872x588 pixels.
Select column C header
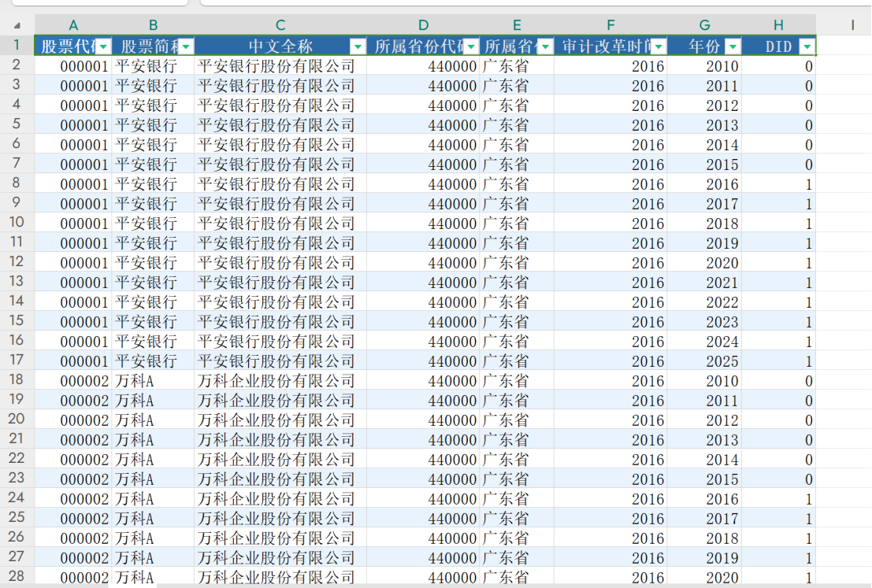tap(280, 25)
